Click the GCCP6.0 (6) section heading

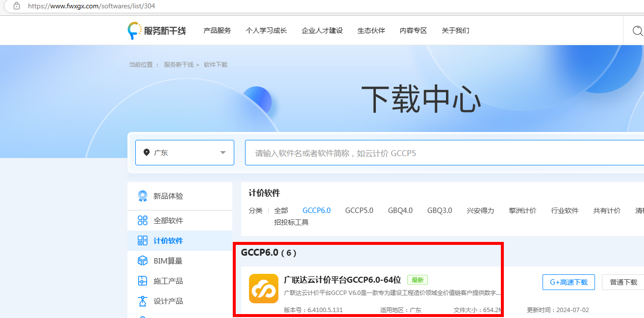tap(269, 253)
